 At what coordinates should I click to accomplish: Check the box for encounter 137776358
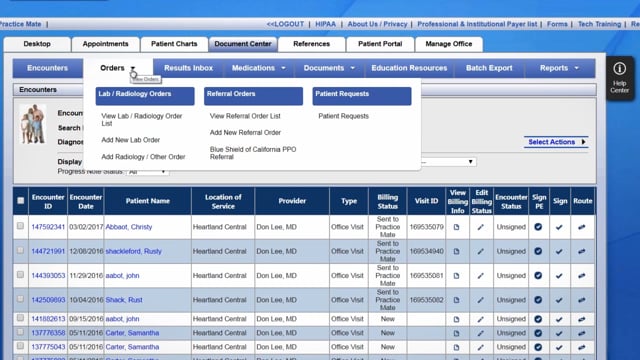coord(20,332)
